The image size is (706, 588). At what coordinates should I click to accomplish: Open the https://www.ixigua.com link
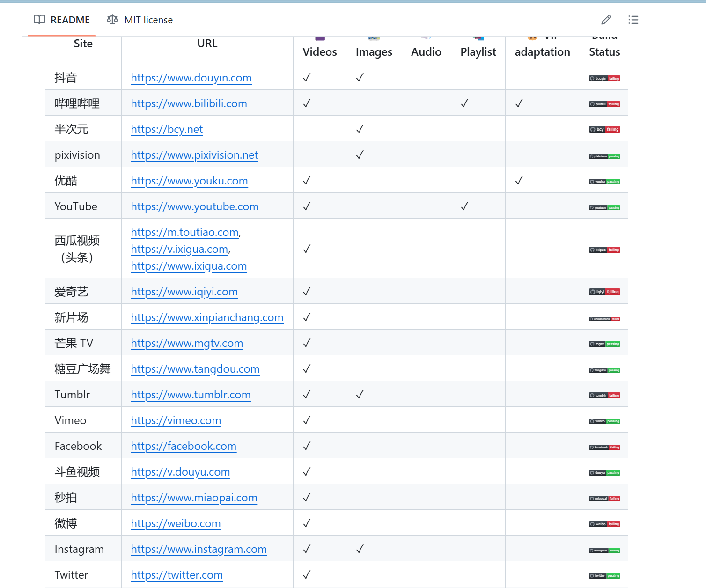pos(189,266)
